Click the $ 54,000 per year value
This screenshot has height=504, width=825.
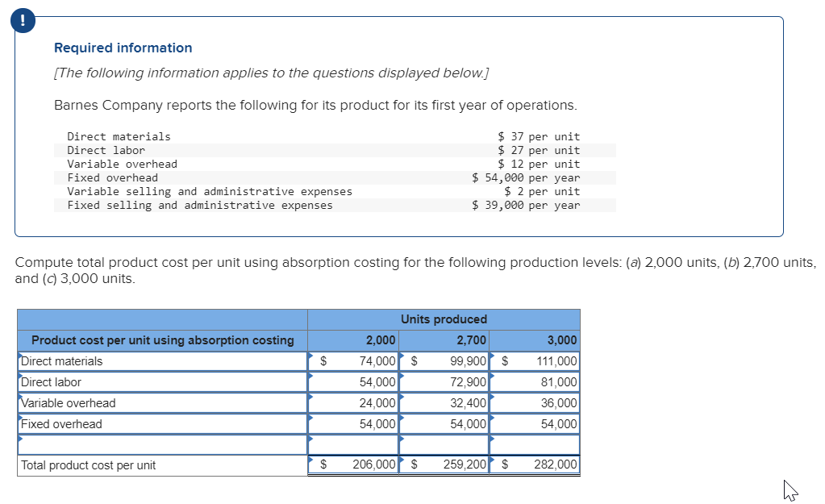pyautogui.click(x=526, y=178)
